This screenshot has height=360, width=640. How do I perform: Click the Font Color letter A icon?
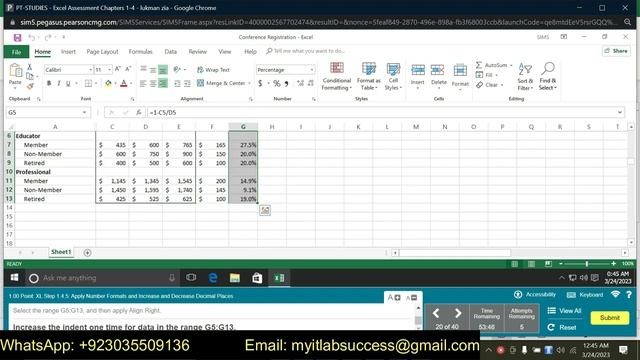tap(124, 83)
